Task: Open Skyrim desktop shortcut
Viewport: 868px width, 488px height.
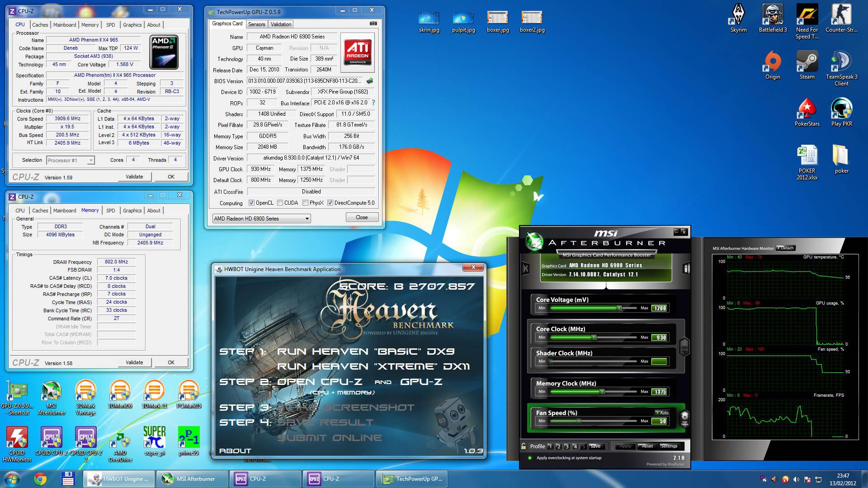Action: pyautogui.click(x=738, y=19)
